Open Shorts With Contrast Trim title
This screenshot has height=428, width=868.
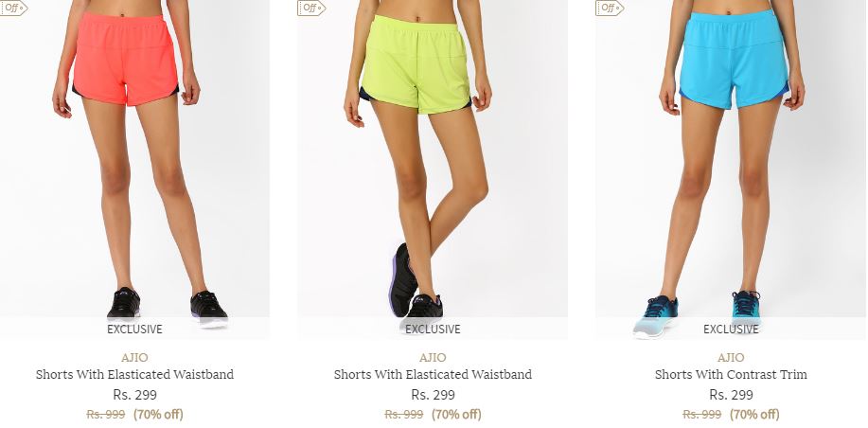[x=731, y=374]
